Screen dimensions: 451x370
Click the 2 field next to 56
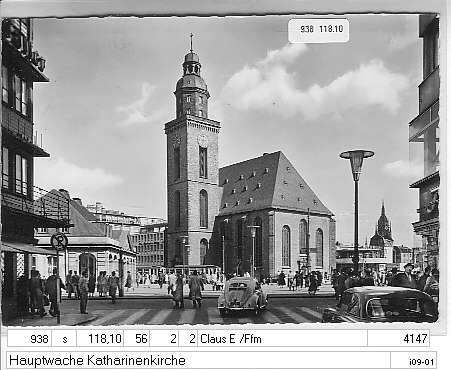164,339
